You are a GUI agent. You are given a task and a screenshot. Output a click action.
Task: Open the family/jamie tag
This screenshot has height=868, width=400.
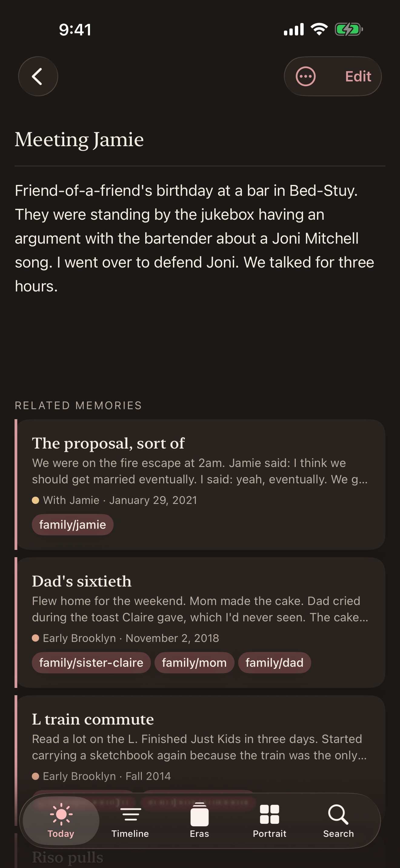[72, 524]
